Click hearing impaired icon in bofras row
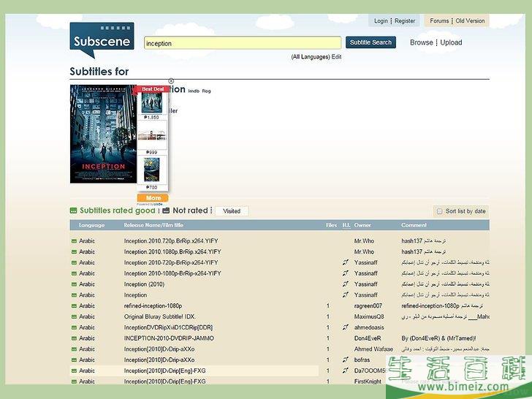Viewport: 532px width, 399px height. tap(346, 360)
